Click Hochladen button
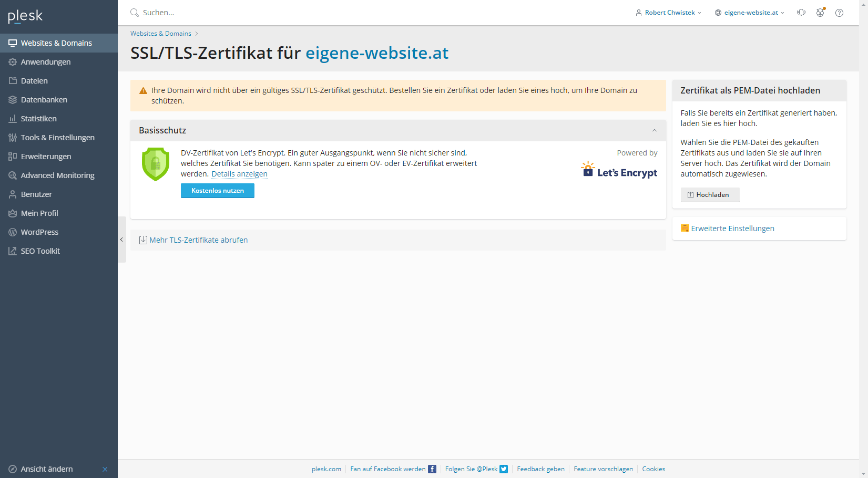This screenshot has height=478, width=868. tap(710, 195)
